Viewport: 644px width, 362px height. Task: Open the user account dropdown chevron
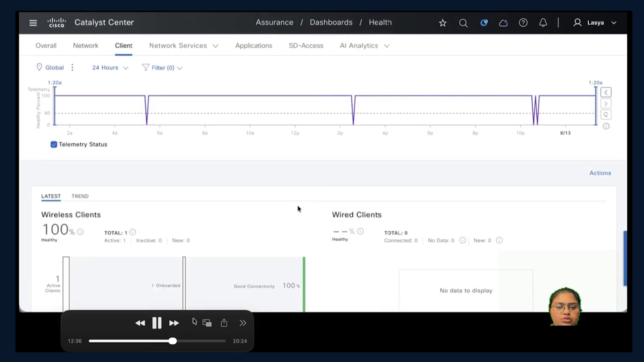pyautogui.click(x=614, y=23)
